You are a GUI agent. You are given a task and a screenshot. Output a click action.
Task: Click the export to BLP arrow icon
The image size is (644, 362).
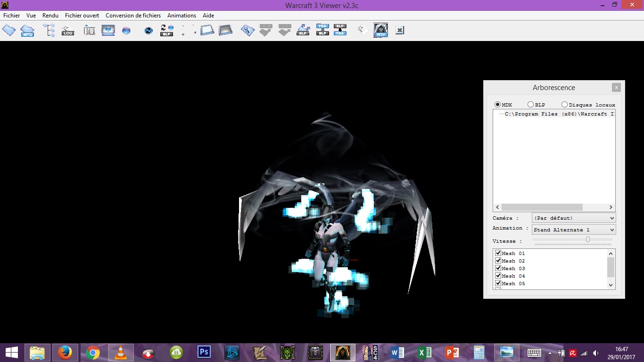(x=303, y=30)
